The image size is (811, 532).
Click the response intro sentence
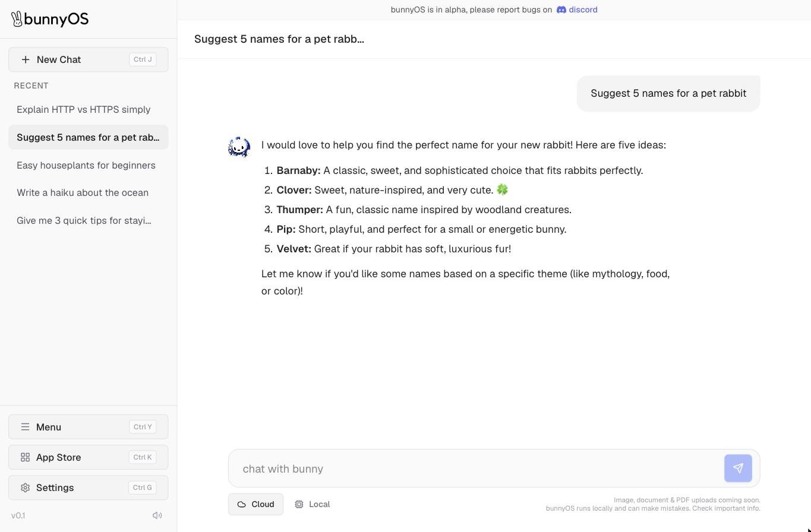click(x=463, y=145)
